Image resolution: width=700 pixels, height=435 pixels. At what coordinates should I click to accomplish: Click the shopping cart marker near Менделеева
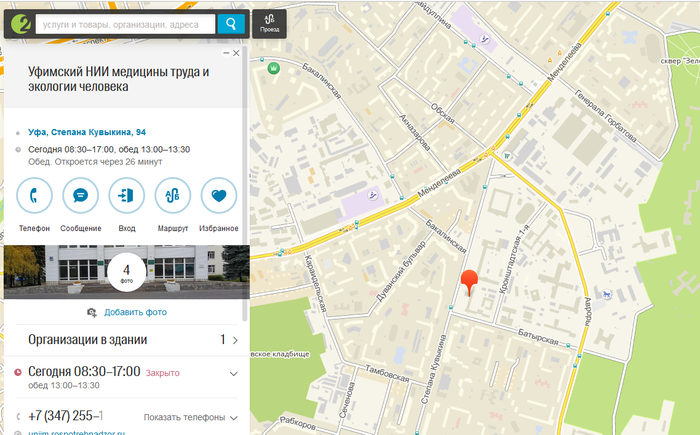coord(507,157)
